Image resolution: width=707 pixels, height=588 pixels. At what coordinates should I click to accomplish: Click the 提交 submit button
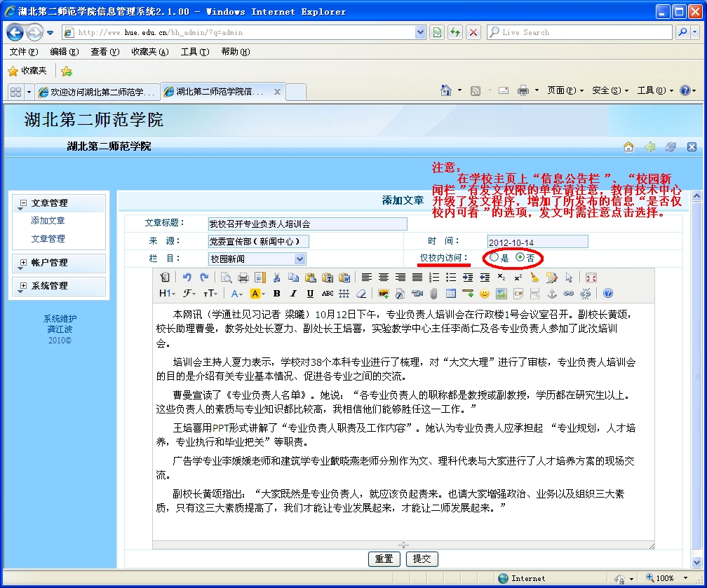click(422, 559)
